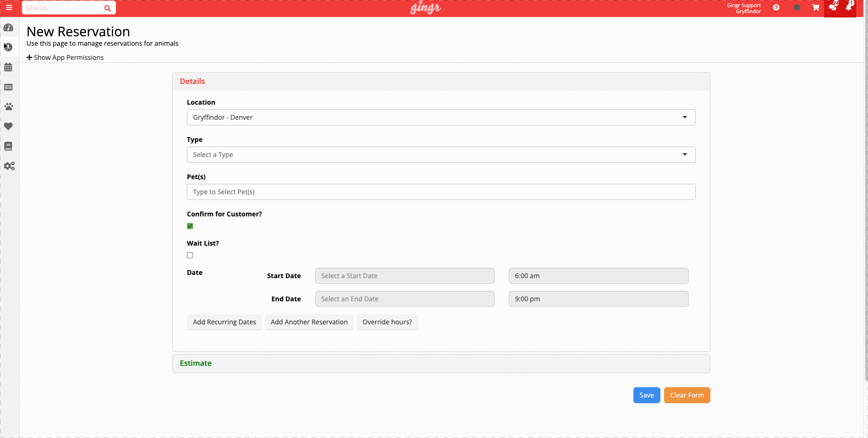This screenshot has width=868, height=438.
Task: Collapse the Details panel header
Action: (441, 82)
